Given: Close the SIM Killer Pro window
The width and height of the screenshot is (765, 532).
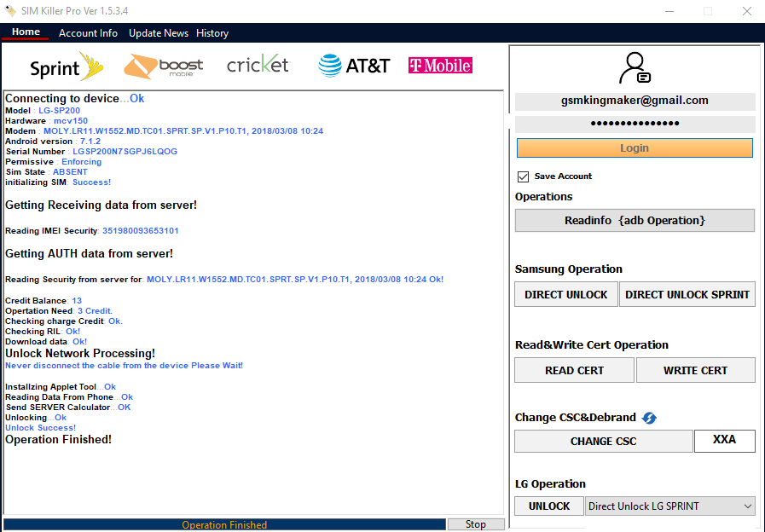Looking at the screenshot, I should coord(746,11).
